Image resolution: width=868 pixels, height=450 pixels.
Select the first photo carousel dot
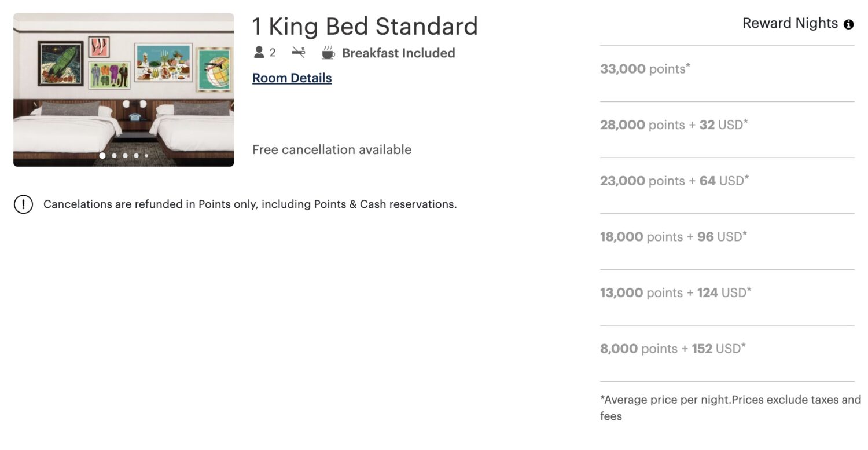click(102, 155)
